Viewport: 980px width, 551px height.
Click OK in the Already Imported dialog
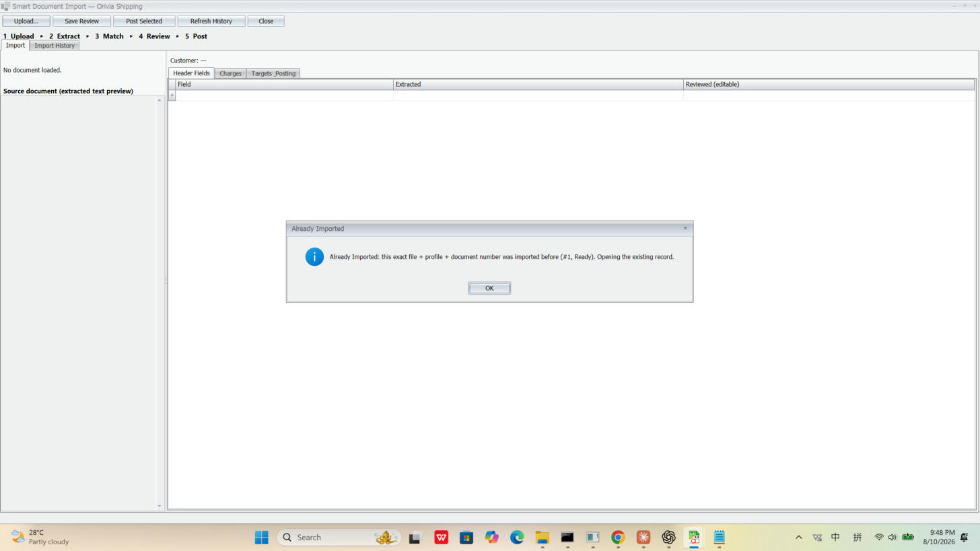pos(489,288)
